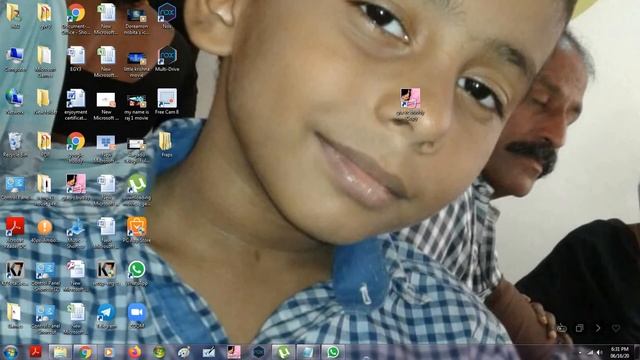Viewport: 640px width, 360px height.
Task: Open uTorrent from the taskbar
Action: (283, 352)
